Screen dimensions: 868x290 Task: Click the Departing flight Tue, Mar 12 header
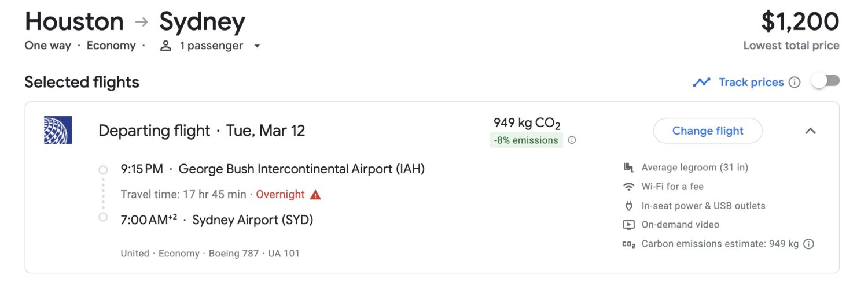pos(201,131)
